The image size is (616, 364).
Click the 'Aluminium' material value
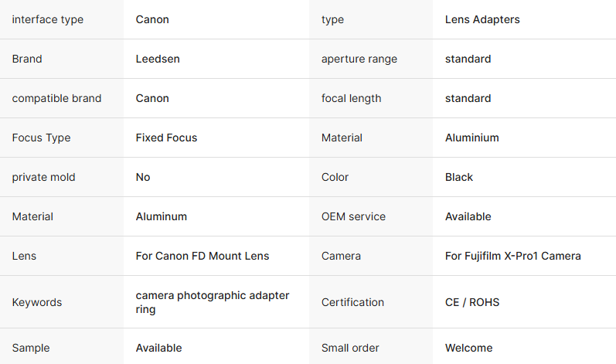pyautogui.click(x=471, y=138)
